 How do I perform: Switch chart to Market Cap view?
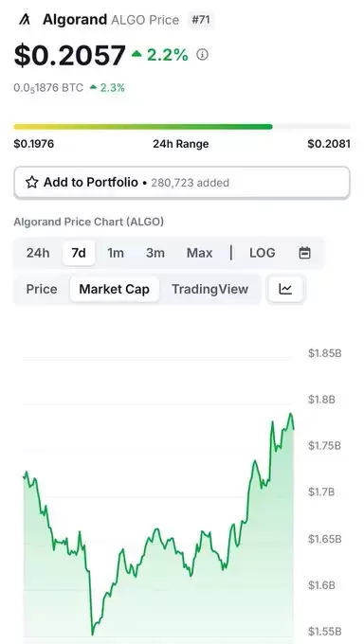pyautogui.click(x=115, y=289)
